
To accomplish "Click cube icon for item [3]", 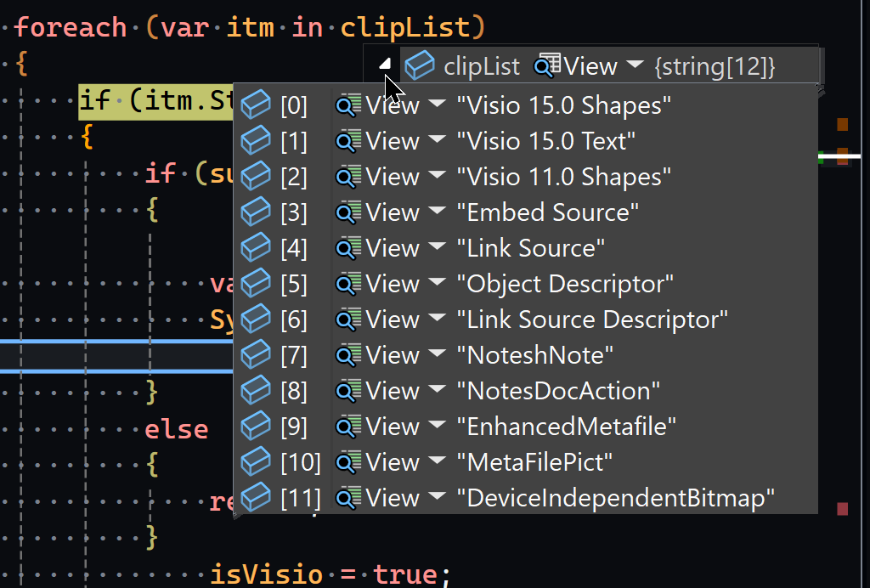I will (x=256, y=212).
